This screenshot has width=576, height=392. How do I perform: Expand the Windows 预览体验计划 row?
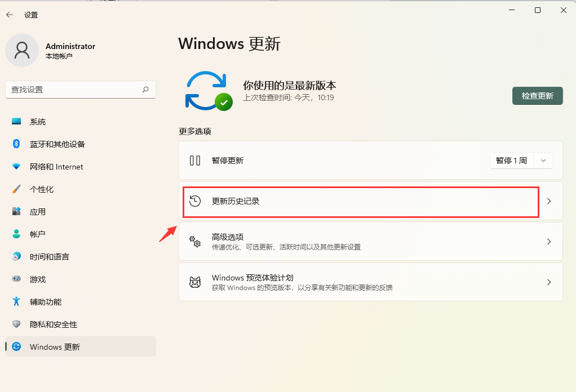[370, 282]
